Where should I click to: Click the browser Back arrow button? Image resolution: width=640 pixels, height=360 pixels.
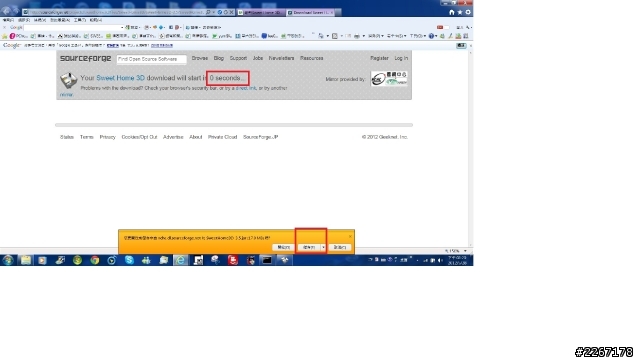6,11
